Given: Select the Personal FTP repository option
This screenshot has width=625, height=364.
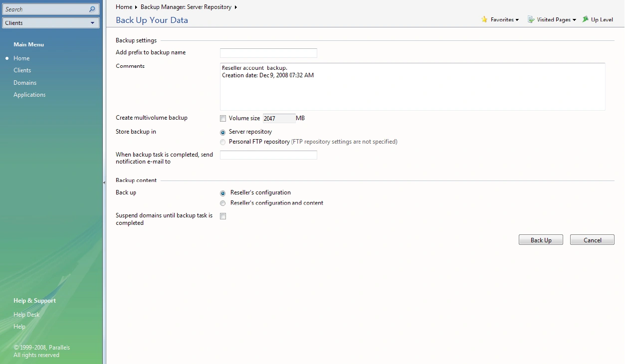Looking at the screenshot, I should click(x=223, y=142).
